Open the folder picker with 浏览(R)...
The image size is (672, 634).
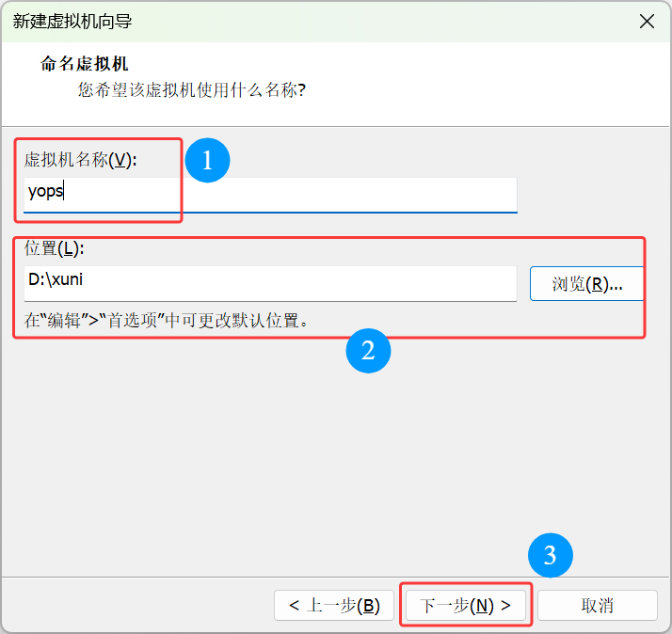click(586, 284)
